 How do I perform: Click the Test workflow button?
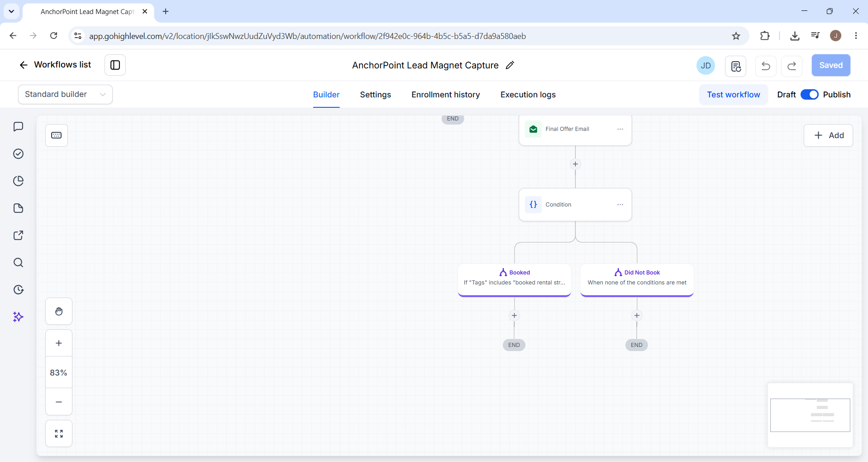733,95
